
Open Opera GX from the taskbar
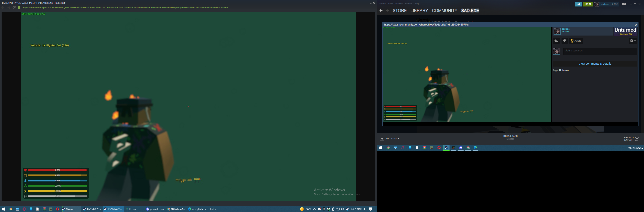pos(402,148)
